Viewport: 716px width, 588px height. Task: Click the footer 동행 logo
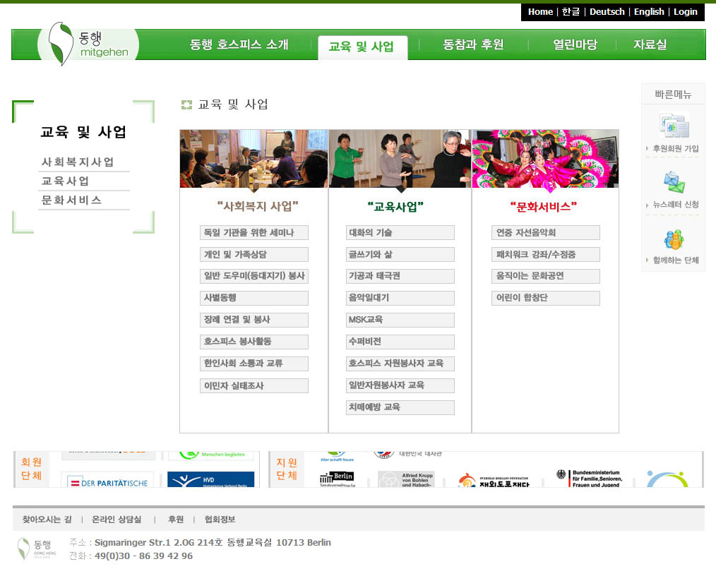[37, 548]
